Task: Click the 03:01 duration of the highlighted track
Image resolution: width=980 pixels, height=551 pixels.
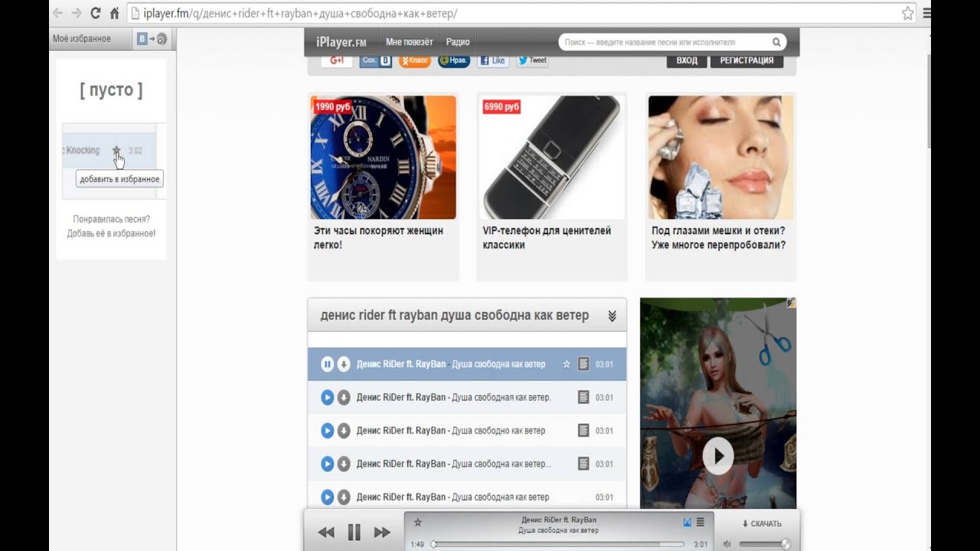Action: tap(604, 364)
